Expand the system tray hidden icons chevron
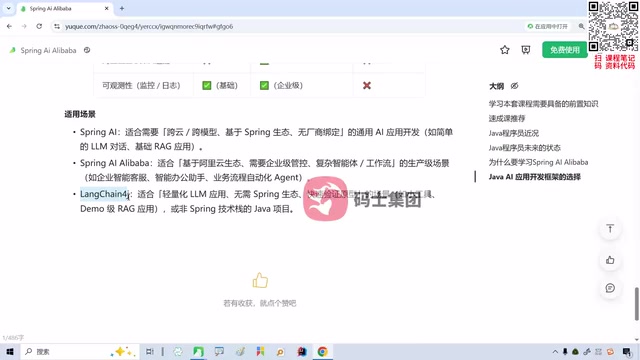The width and height of the screenshot is (640, 360). (555, 351)
